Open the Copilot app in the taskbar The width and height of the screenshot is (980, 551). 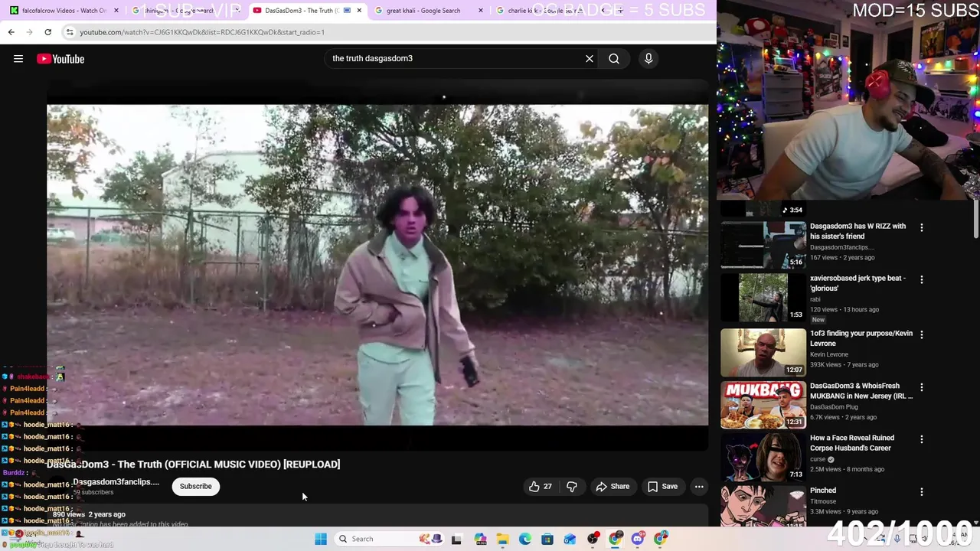pos(480,539)
